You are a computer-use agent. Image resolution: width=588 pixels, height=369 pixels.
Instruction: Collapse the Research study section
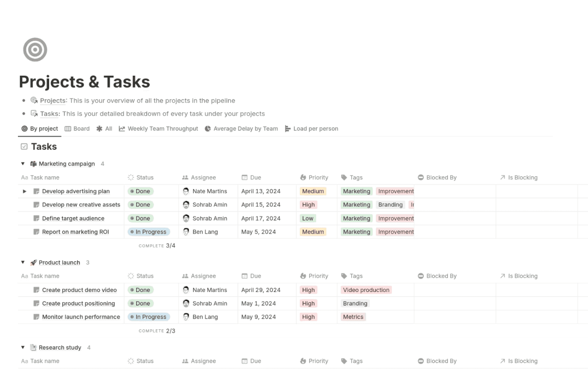point(23,347)
